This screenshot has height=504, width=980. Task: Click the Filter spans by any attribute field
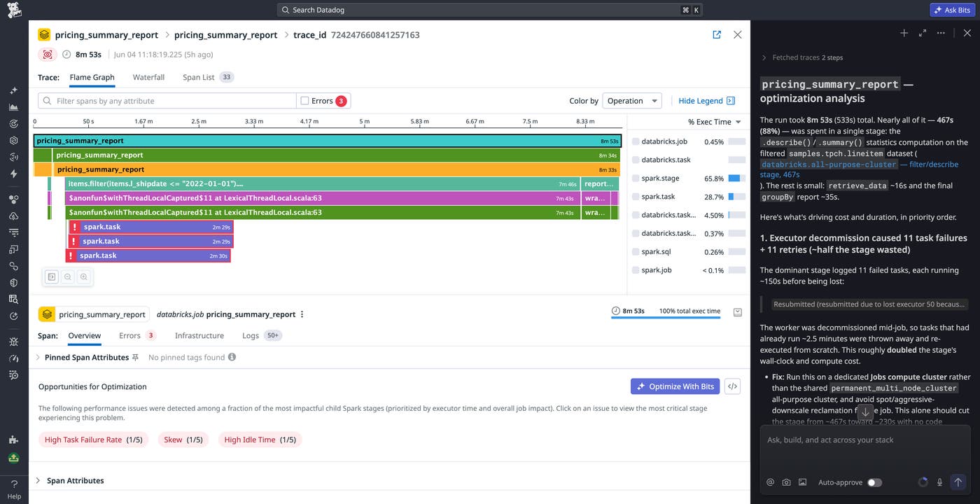click(167, 101)
